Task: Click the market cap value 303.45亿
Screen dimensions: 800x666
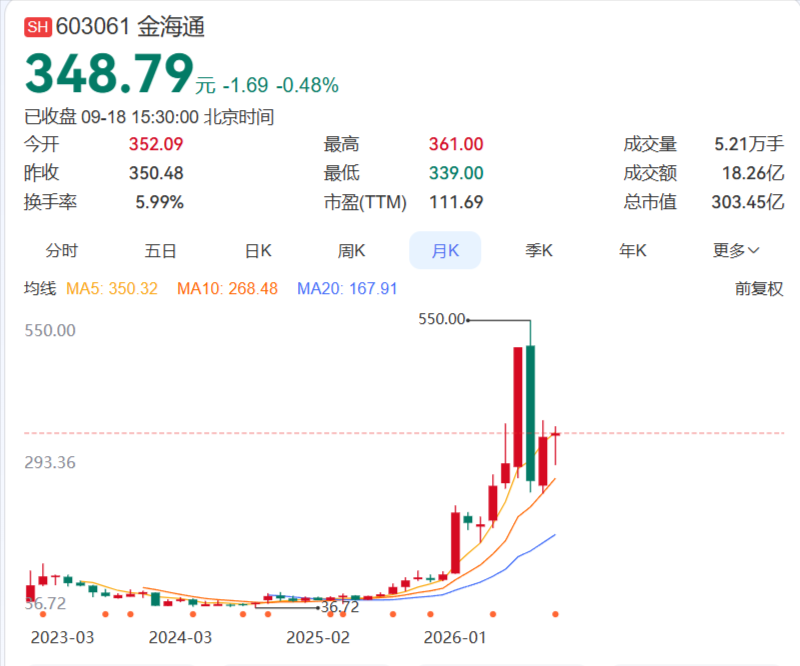Action: (x=747, y=202)
